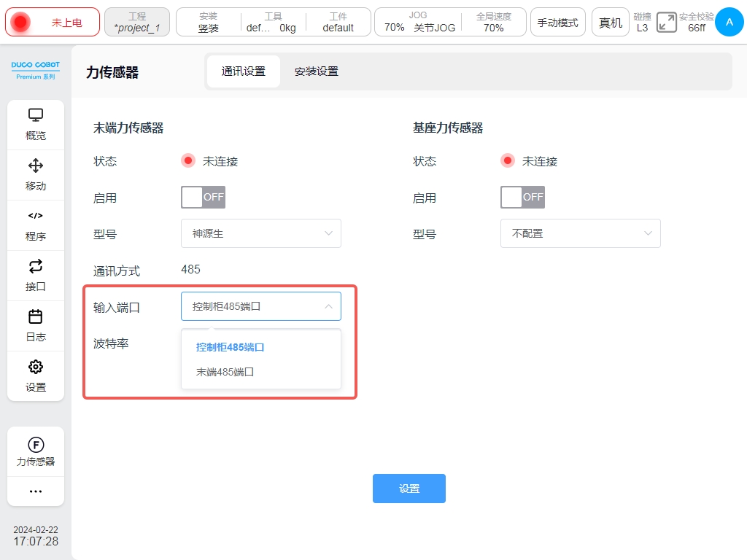Viewport: 747px width, 560px height.
Task: Open the 日志 log calendar icon
Action: pos(36,317)
